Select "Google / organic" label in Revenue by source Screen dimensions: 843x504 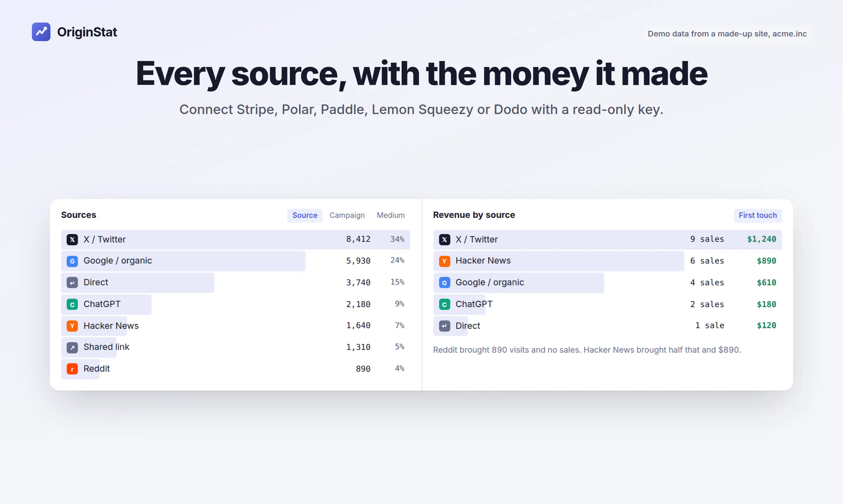tap(490, 283)
